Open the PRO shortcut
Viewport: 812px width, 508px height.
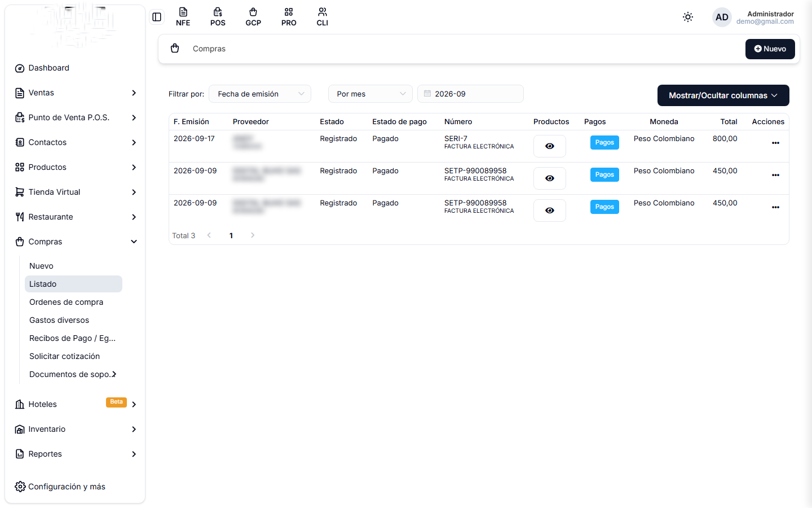tap(289, 17)
